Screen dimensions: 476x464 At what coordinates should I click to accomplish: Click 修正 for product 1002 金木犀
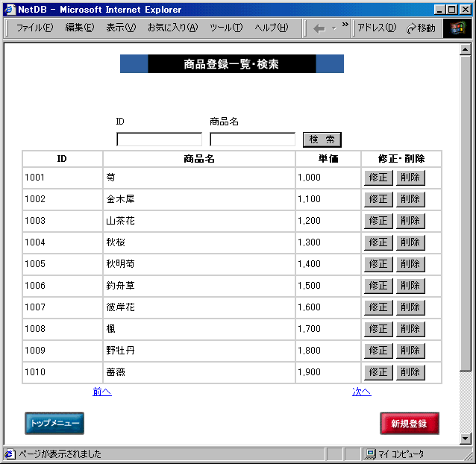click(378, 199)
